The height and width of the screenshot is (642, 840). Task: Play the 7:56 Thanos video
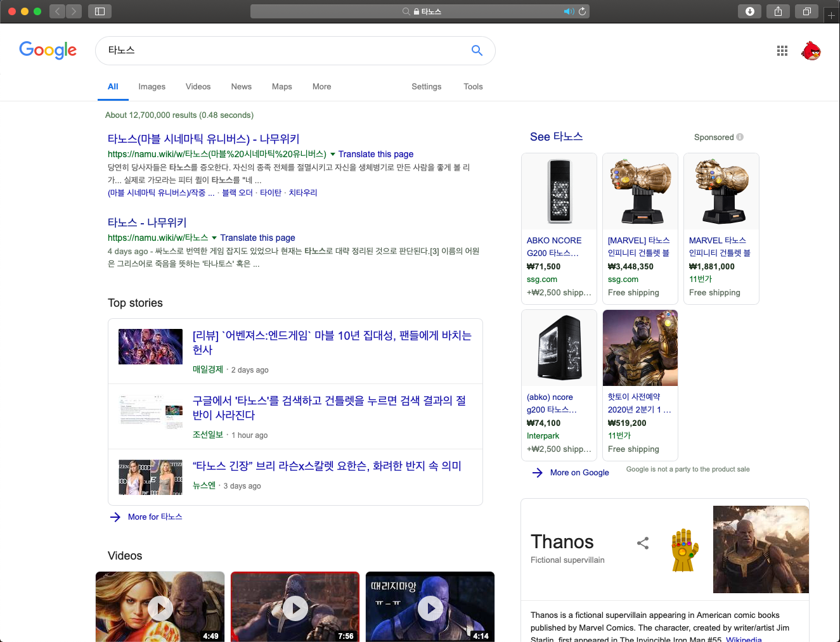pos(295,607)
